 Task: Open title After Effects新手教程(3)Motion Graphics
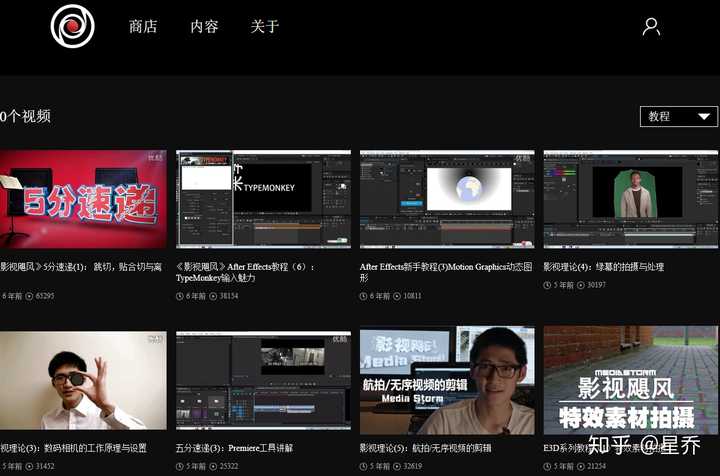[446, 272]
